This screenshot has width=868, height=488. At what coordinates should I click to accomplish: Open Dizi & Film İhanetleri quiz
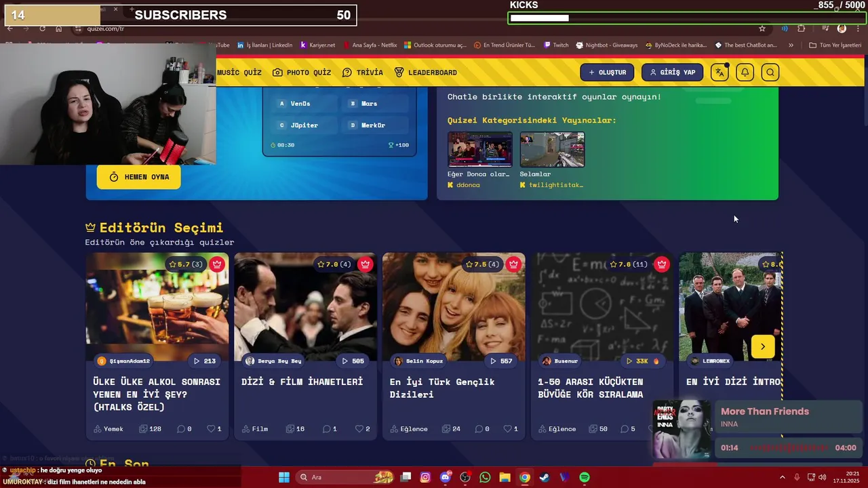[x=302, y=382]
